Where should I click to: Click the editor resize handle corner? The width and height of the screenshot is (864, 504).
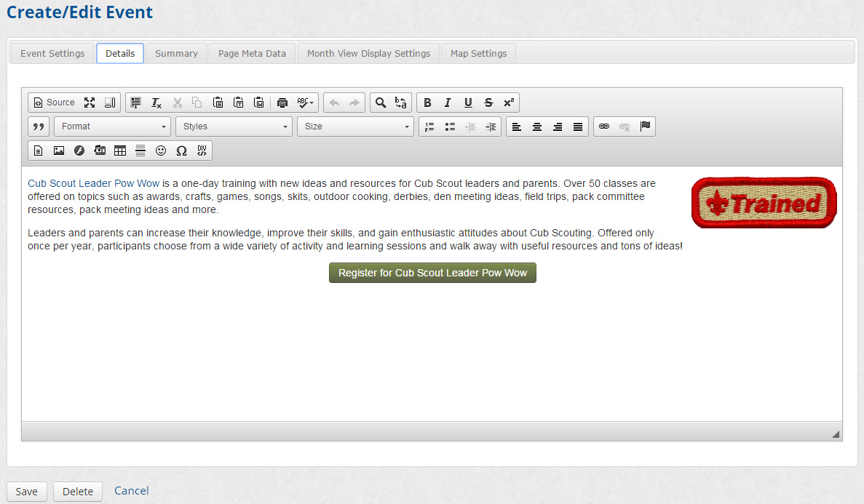point(836,434)
